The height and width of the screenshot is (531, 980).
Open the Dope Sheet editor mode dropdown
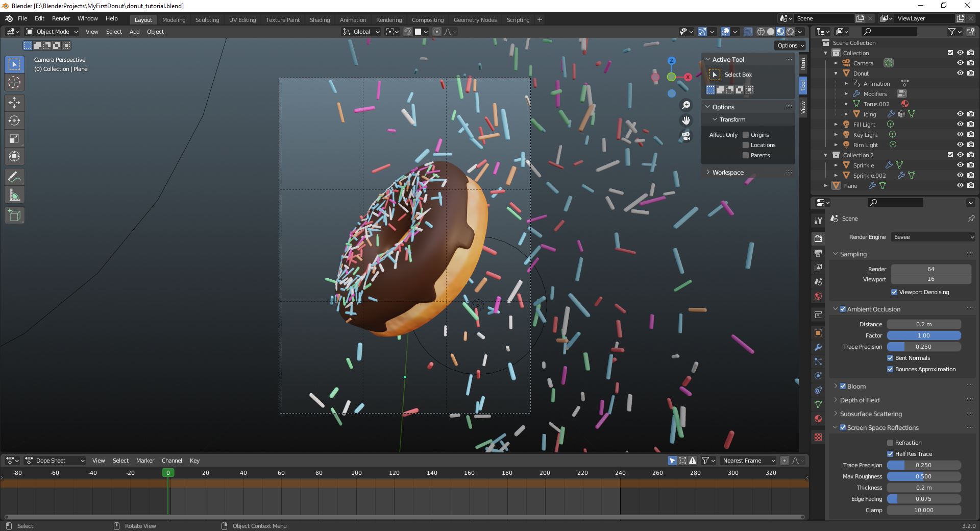coord(55,461)
